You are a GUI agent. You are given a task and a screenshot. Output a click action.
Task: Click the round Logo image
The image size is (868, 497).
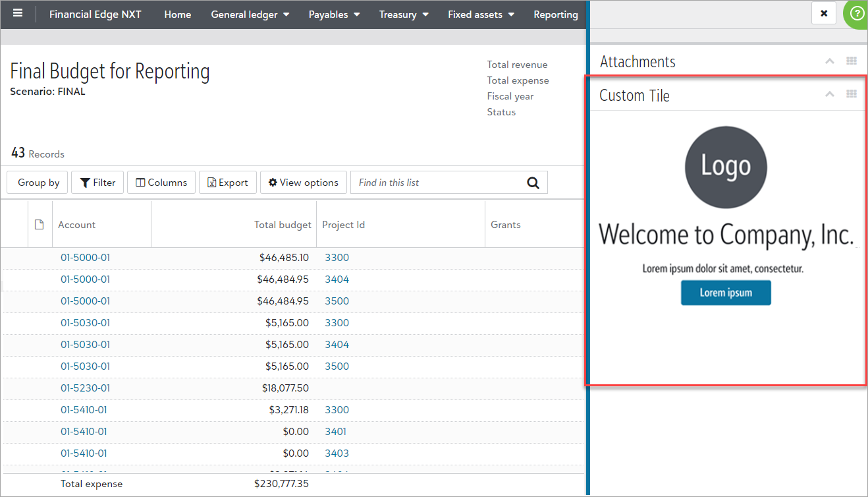point(726,167)
